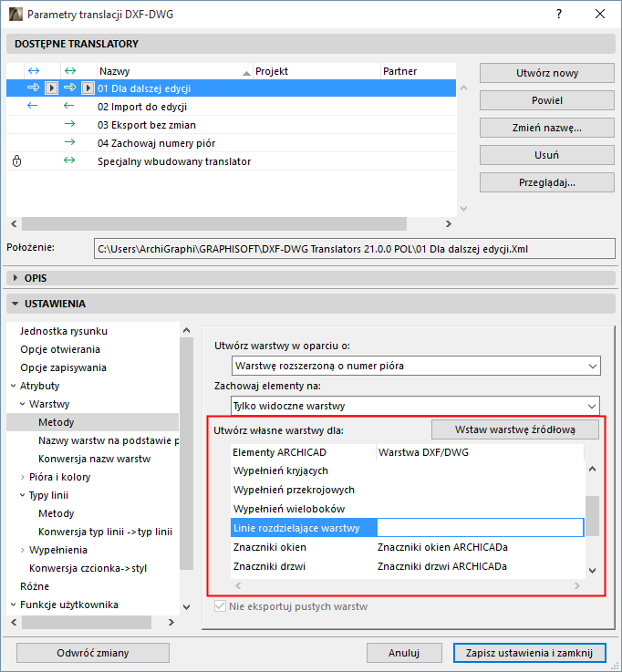Image resolution: width=622 pixels, height=672 pixels.
Task: Click the Położenie file path field
Action: pyautogui.click(x=355, y=249)
